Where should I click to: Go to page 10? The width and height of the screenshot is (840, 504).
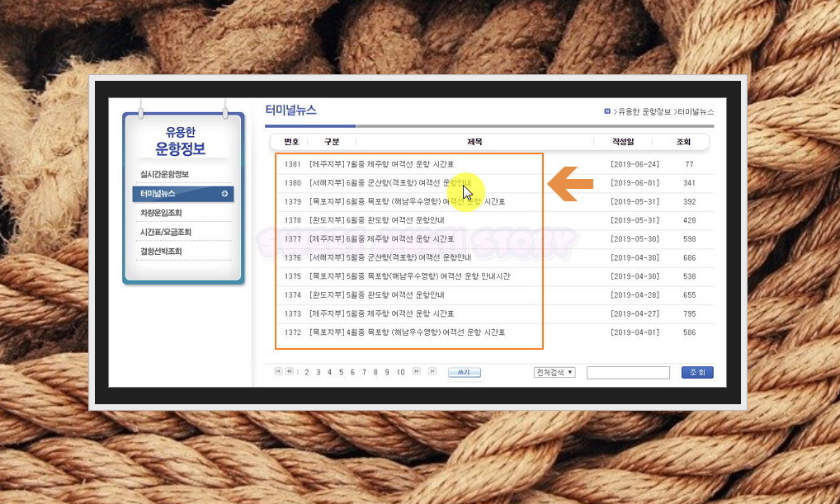(401, 372)
